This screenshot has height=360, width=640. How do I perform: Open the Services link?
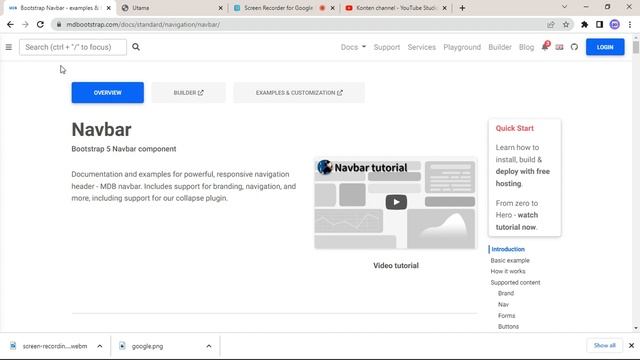[422, 47]
